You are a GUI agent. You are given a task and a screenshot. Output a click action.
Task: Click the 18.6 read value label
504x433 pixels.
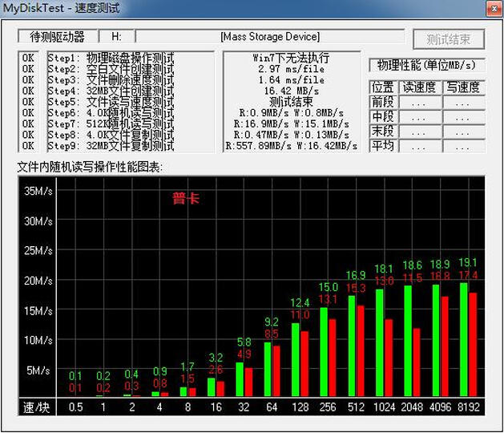pos(412,265)
